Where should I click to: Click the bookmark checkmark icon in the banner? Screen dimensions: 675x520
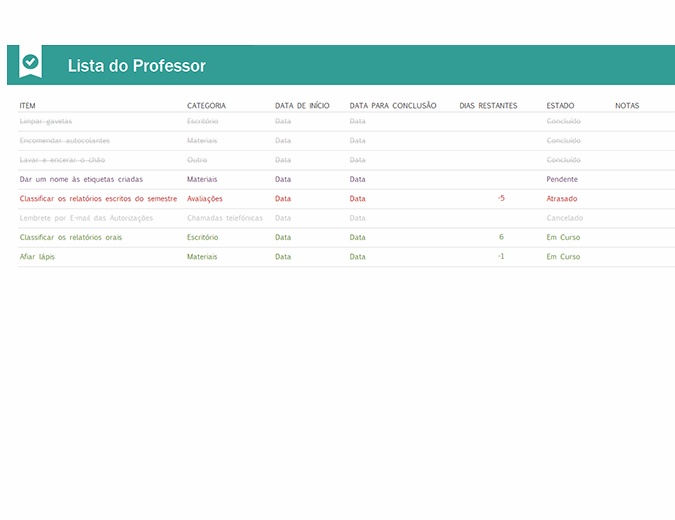[x=31, y=62]
